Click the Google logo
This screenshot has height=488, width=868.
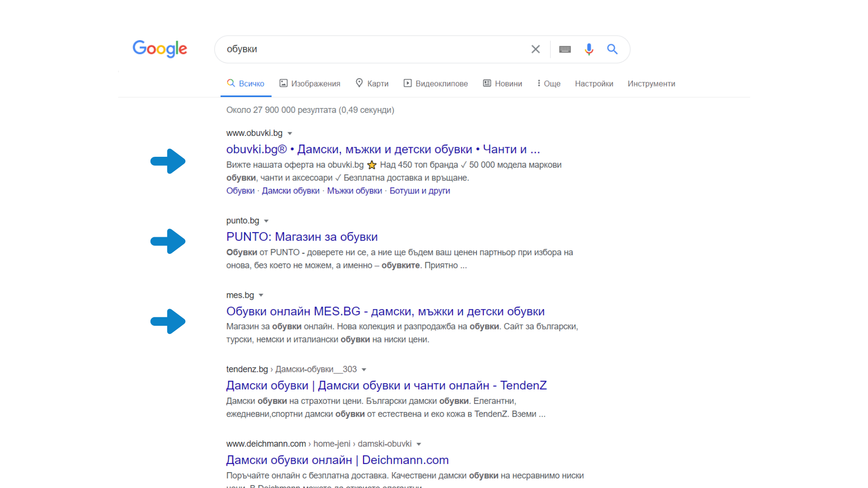160,49
